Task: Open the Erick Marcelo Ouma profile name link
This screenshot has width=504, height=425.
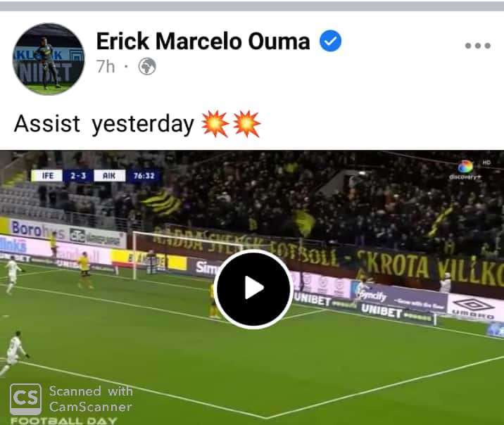Action: tap(203, 42)
